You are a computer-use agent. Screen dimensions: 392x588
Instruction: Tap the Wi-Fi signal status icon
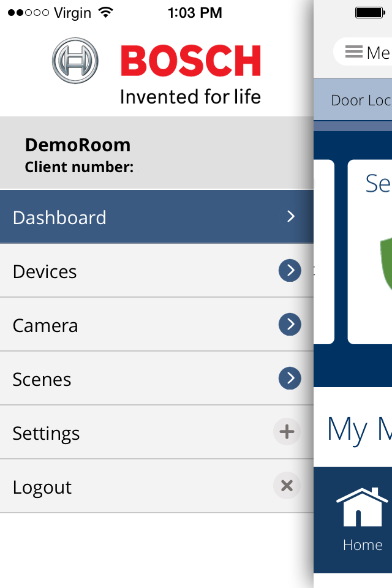click(106, 12)
